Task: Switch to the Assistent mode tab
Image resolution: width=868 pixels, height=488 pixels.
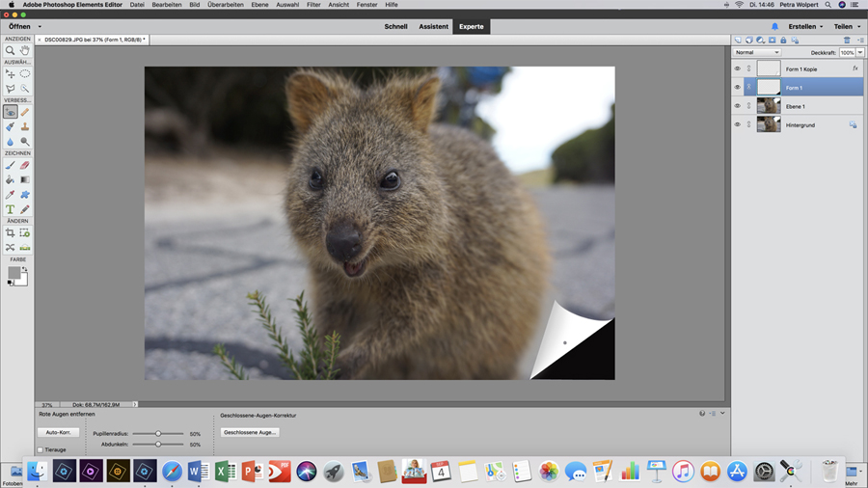Action: pyautogui.click(x=433, y=26)
